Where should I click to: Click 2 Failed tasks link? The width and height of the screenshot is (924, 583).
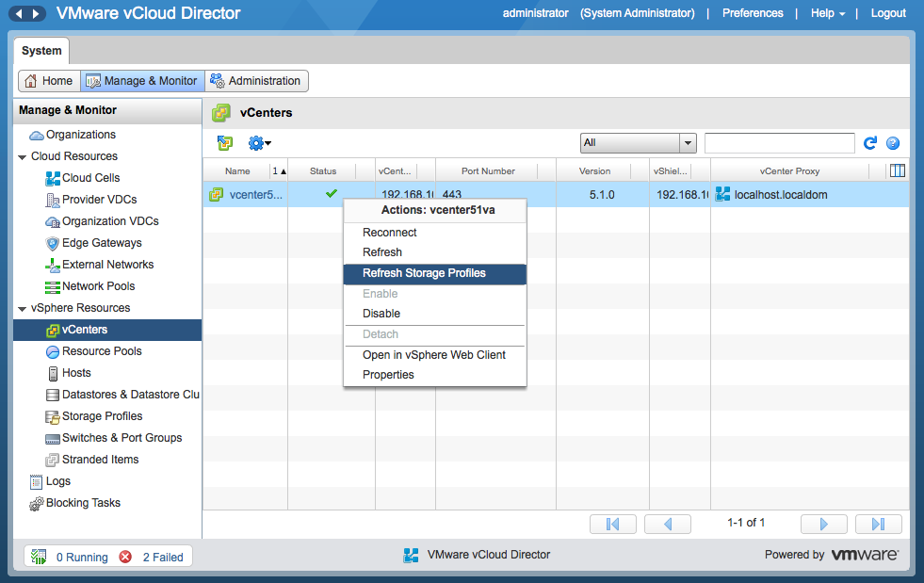coord(163,557)
